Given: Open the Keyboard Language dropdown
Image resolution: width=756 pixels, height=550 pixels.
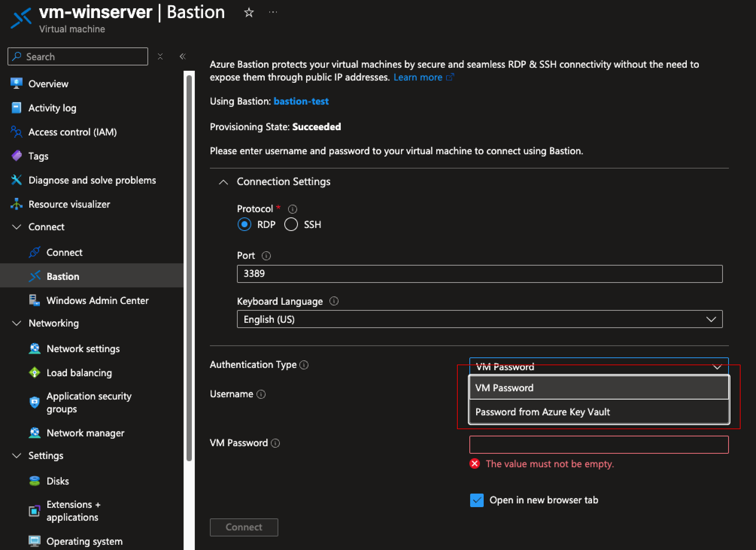Looking at the screenshot, I should tap(479, 319).
